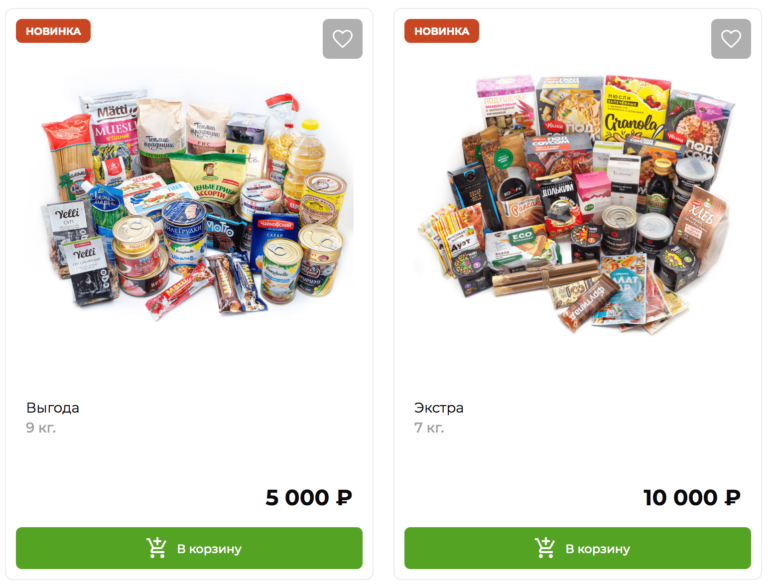Click the НОВИНКА badge on Выгода card
Viewport: 768px width, 586px height.
[x=53, y=31]
